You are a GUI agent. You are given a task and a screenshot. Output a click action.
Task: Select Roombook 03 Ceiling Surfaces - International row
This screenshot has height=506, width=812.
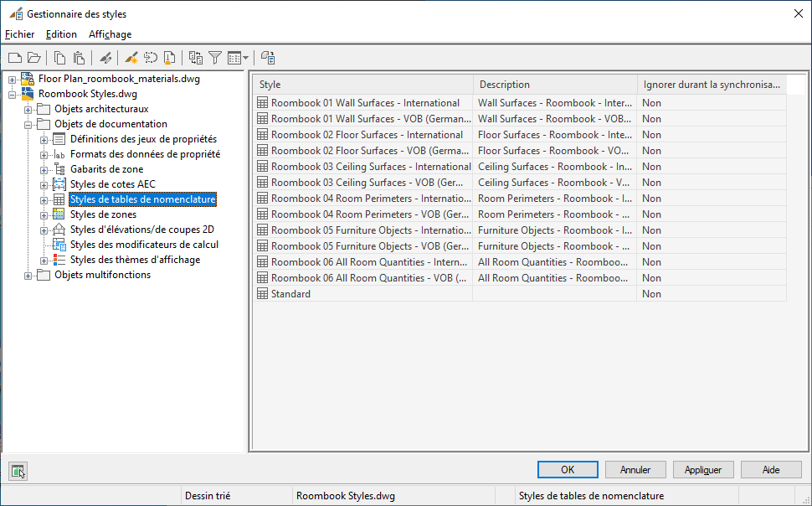520,167
